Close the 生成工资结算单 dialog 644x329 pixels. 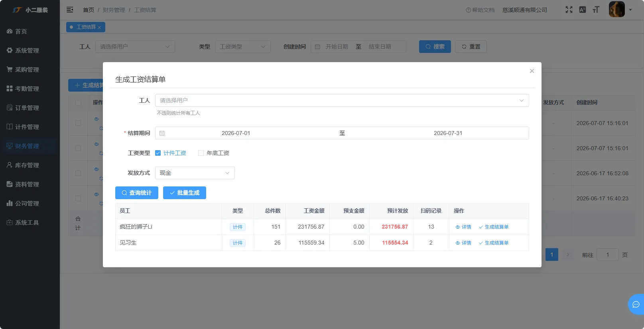click(532, 71)
